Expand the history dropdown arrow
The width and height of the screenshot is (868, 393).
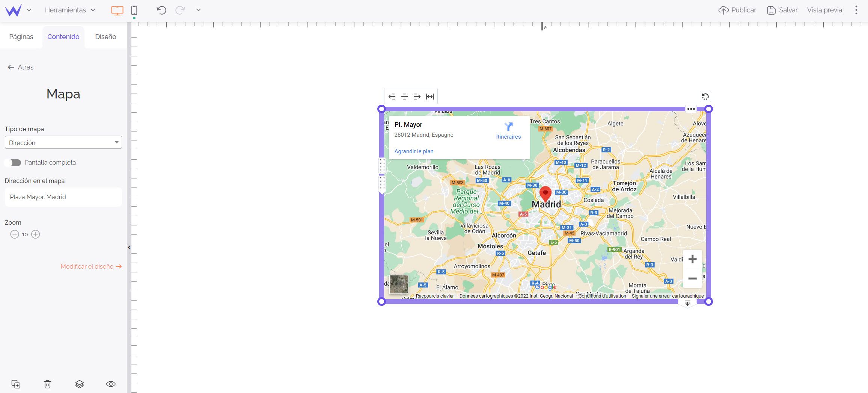coord(198,10)
